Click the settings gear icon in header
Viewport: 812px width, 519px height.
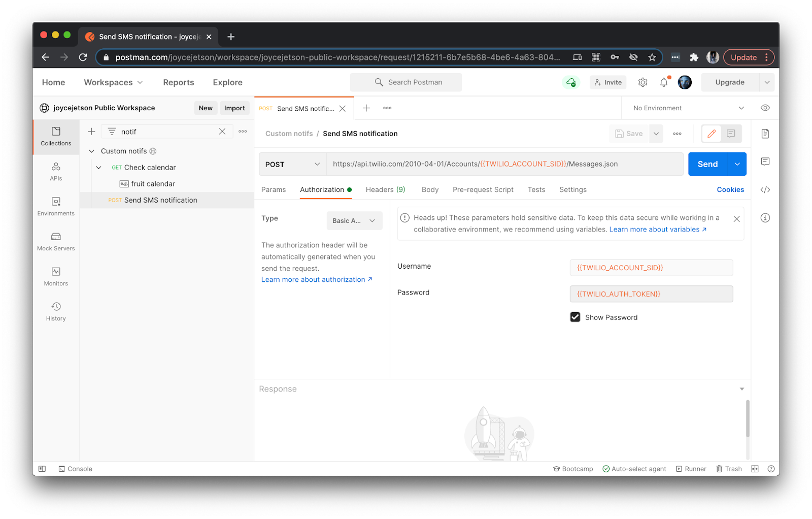(642, 82)
